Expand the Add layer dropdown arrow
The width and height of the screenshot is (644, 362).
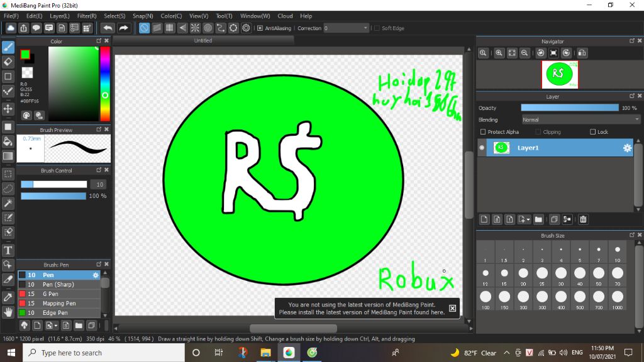coord(528,220)
